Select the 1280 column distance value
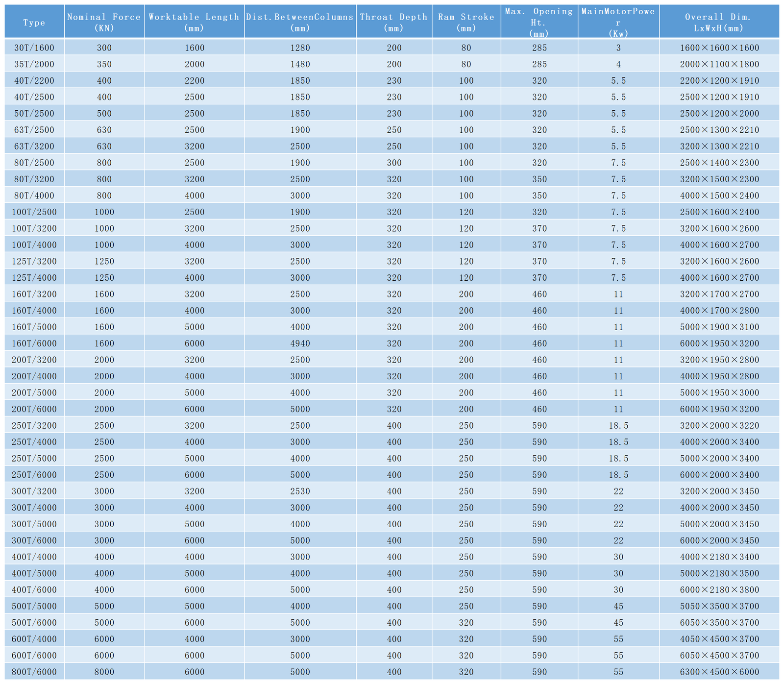The width and height of the screenshot is (784, 684). click(300, 48)
